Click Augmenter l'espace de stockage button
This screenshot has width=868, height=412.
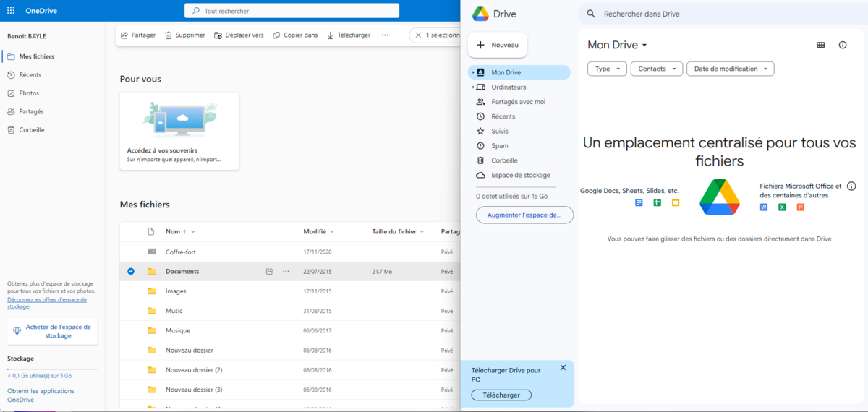pos(524,215)
